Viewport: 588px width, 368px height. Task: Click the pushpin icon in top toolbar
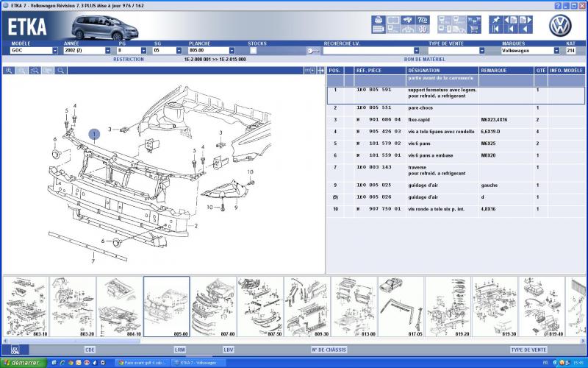[x=495, y=20]
